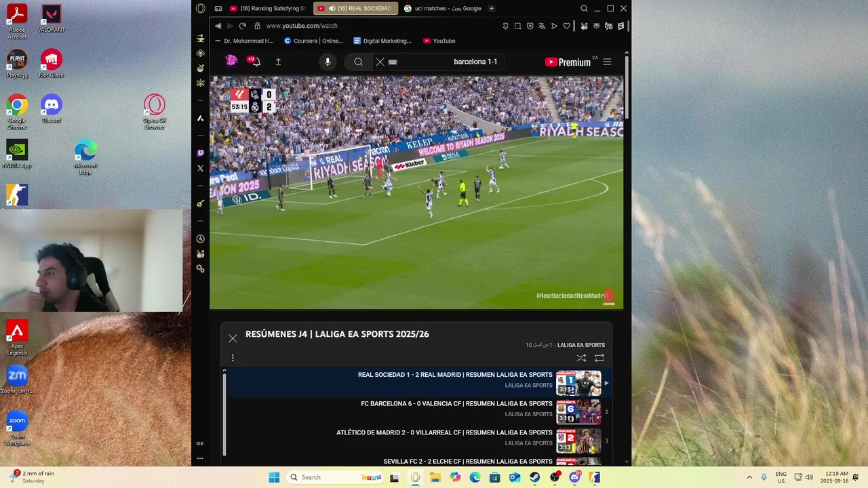Open the Digital Marketing bookmark
This screenshot has height=488, width=868.
382,41
